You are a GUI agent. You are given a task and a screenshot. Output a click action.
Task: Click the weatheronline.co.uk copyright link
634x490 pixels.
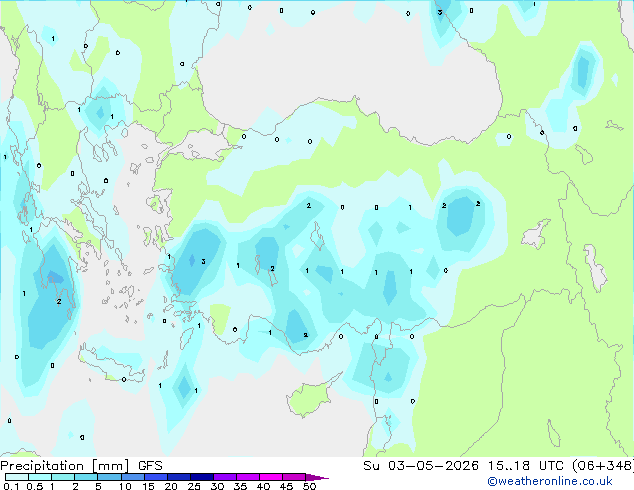click(550, 481)
